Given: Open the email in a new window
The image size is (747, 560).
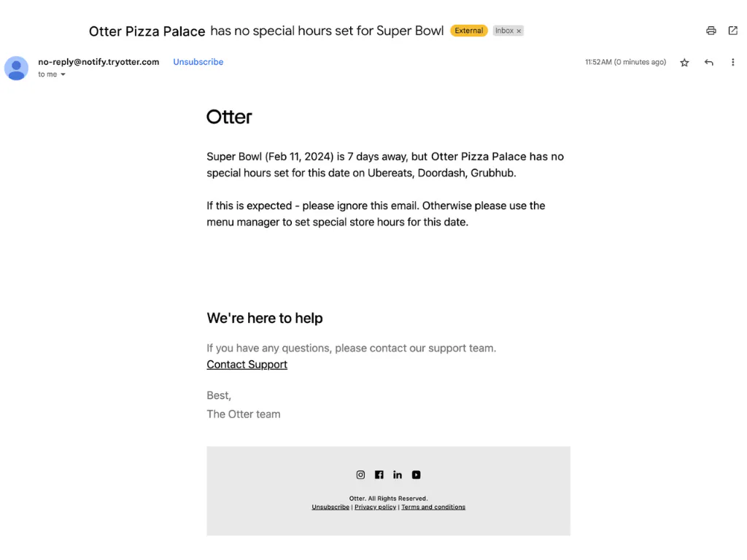Looking at the screenshot, I should pos(732,31).
